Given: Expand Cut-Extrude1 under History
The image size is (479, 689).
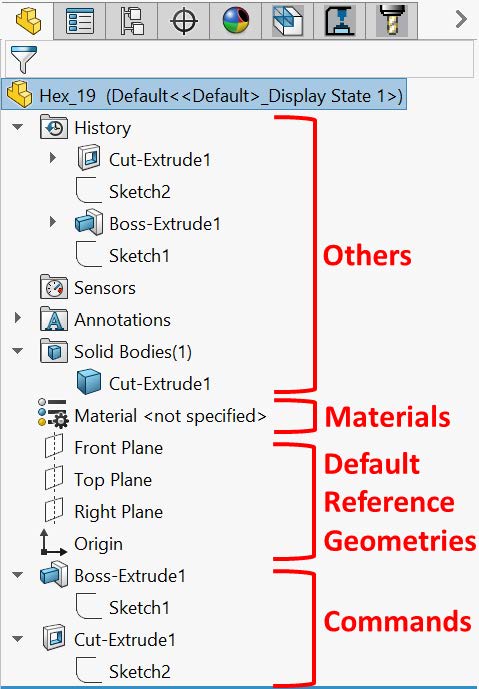Looking at the screenshot, I should click(x=52, y=159).
